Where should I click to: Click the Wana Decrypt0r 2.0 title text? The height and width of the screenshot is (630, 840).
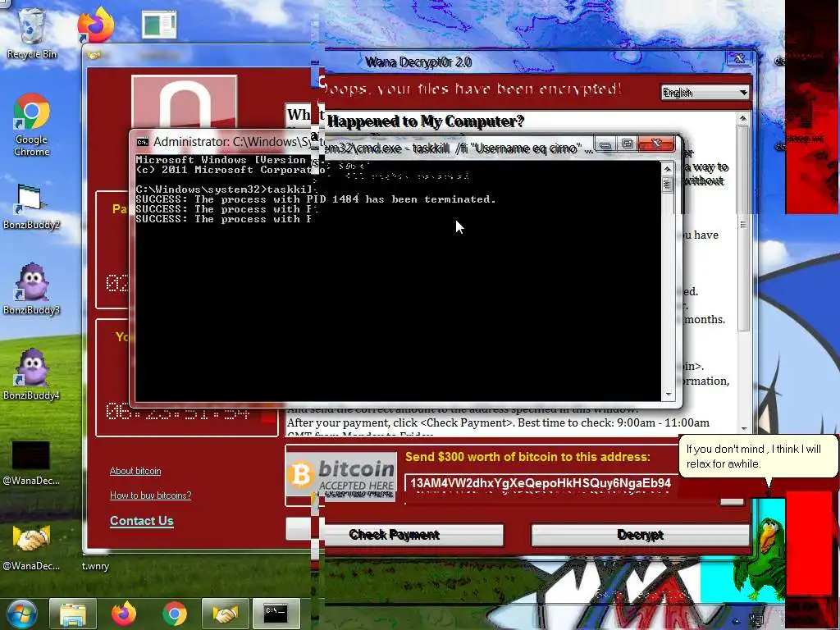[418, 62]
